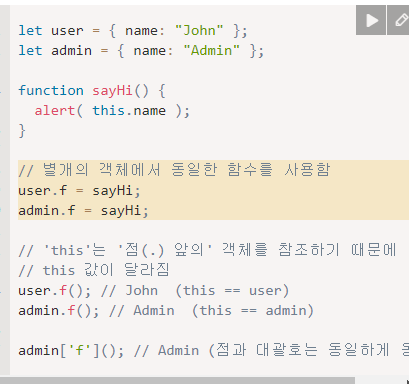Viewport: 409px width, 384px height.
Task: Click the comment starting "// 'this'는 '점(.) 앞의'"
Action: pos(207,250)
